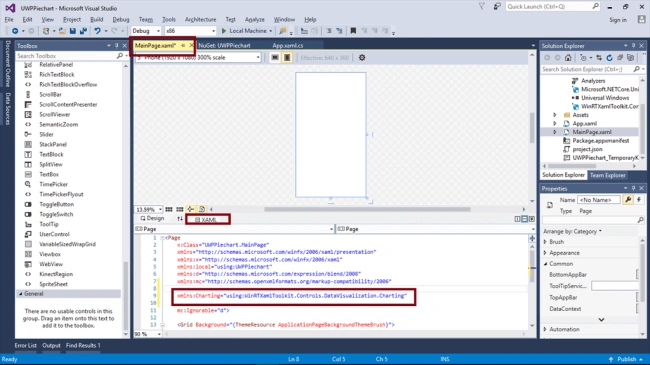
Task: Click Sync with Active Document icon
Action: [x=599, y=58]
